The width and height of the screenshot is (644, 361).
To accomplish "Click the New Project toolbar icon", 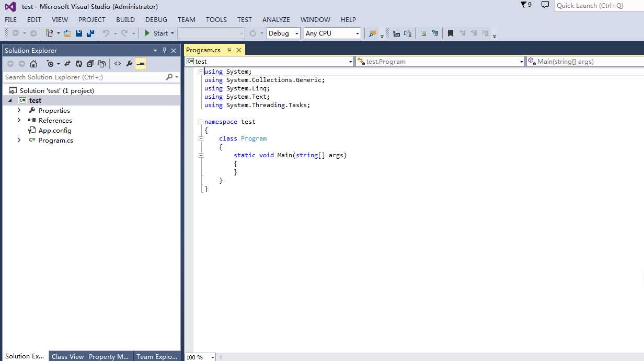I will (50, 33).
